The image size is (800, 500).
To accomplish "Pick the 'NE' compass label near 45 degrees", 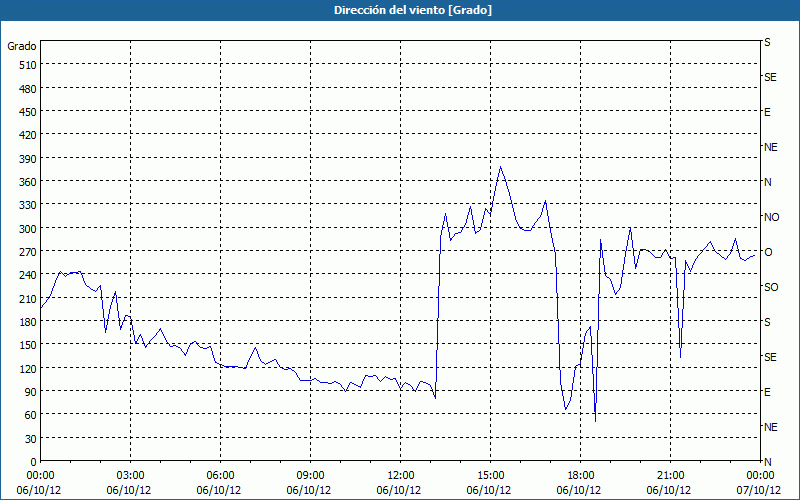I will [x=770, y=427].
